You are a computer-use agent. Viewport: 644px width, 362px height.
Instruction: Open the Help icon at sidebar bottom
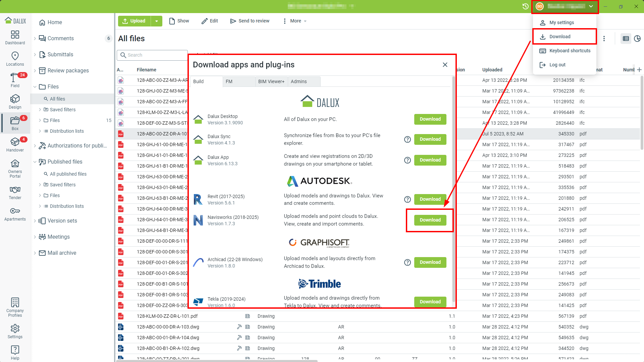point(15,351)
